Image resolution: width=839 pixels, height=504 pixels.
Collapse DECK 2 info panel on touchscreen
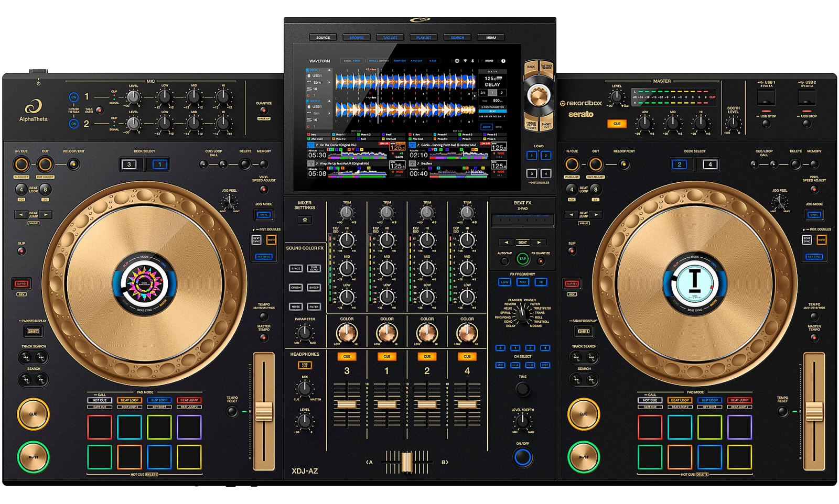pos(329,101)
